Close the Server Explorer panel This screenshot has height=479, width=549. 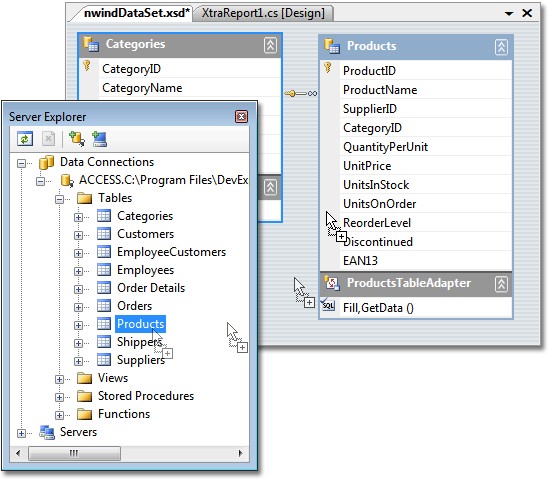click(241, 117)
